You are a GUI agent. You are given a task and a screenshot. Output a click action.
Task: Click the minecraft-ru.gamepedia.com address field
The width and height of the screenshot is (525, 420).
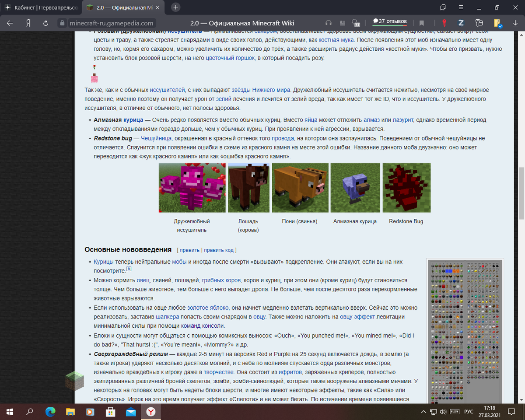click(x=112, y=23)
